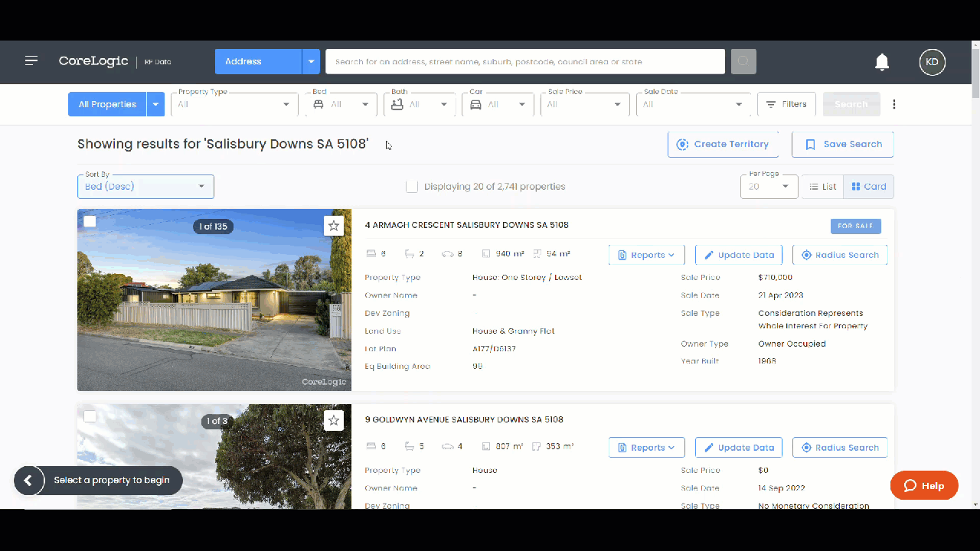Open the more options kebab menu

point(893,104)
